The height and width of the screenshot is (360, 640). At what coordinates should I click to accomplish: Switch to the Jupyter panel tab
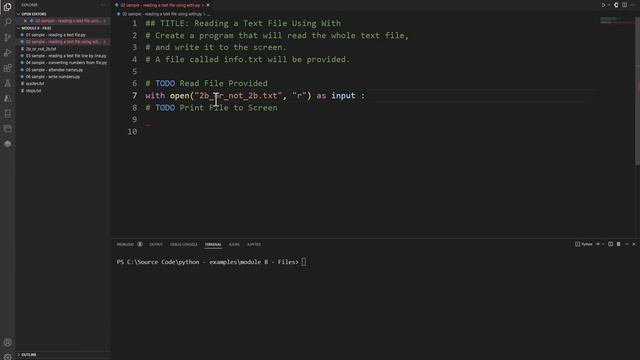(254, 244)
